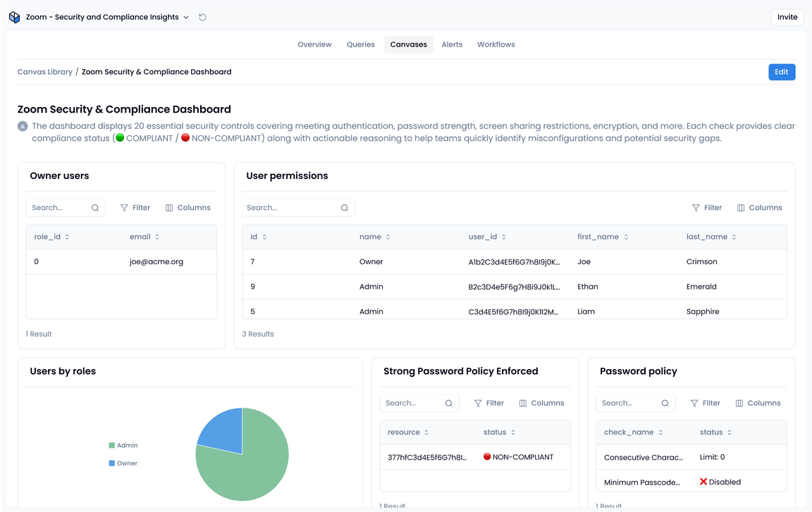Open Columns in Password policy panel
This screenshot has width=812, height=512.
758,404
